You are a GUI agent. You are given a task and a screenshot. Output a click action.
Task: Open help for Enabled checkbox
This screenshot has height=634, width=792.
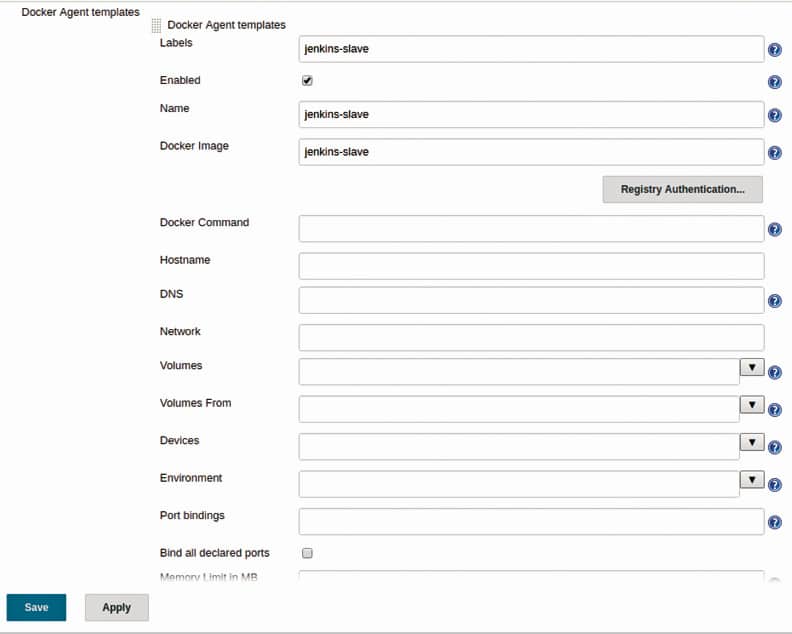774,83
